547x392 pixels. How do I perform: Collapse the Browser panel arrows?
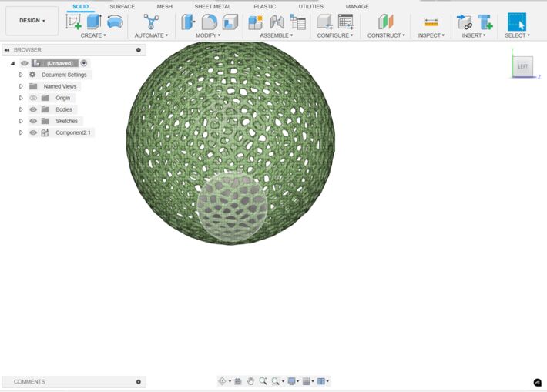click(7, 50)
